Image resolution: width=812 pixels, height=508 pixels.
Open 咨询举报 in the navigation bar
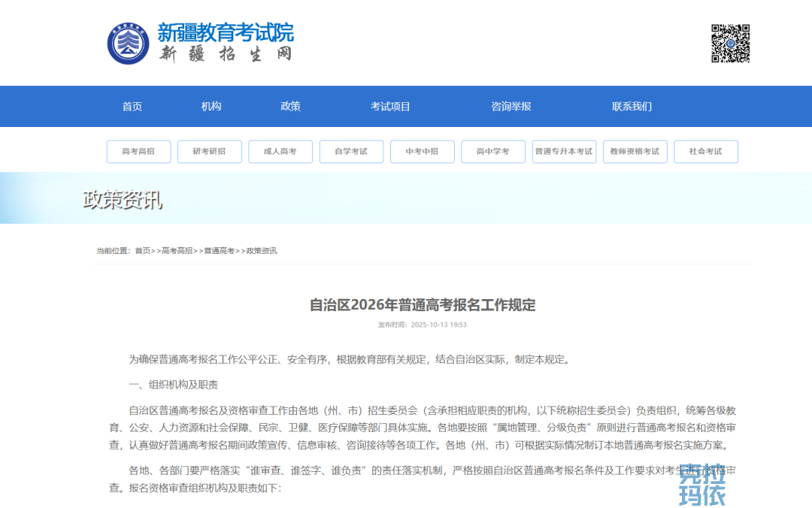pos(511,107)
